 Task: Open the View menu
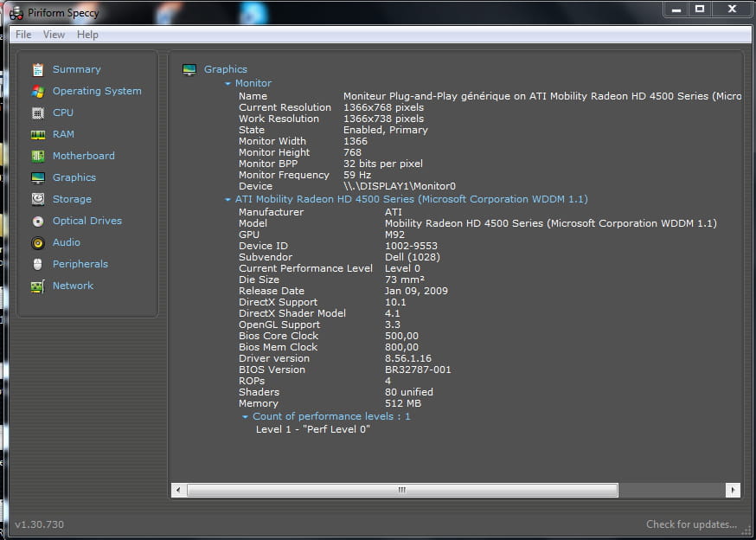[54, 35]
